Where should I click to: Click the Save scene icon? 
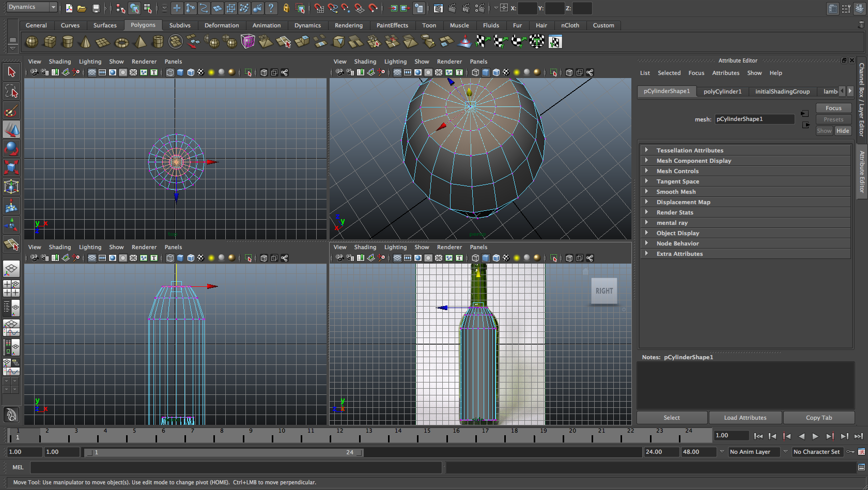(x=96, y=8)
